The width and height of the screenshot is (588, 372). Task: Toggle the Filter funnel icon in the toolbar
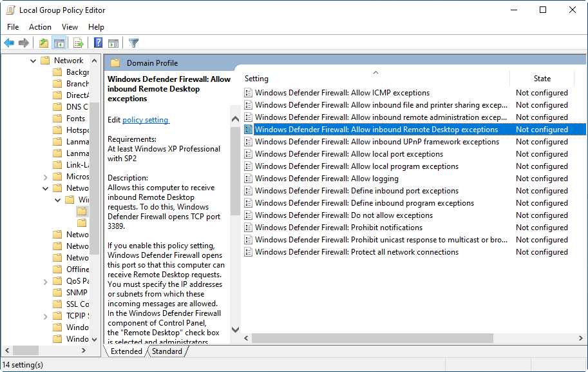[133, 43]
